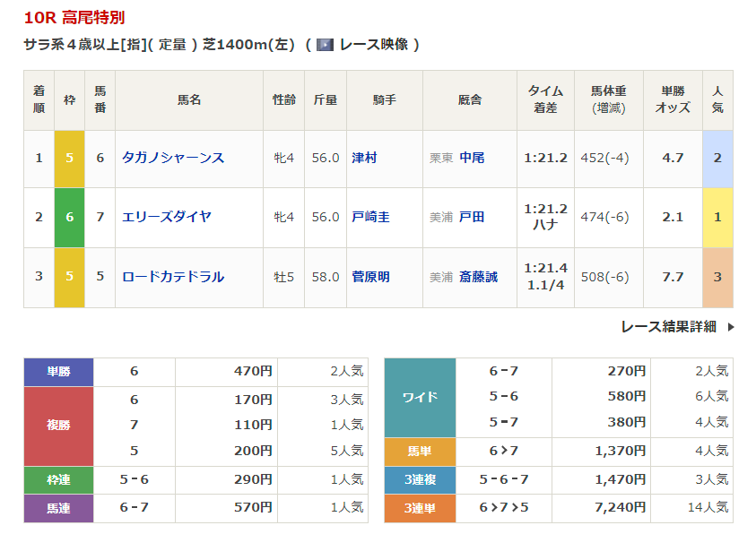
Task: Expand レース結果詳細 arrow
Action: coord(731,327)
